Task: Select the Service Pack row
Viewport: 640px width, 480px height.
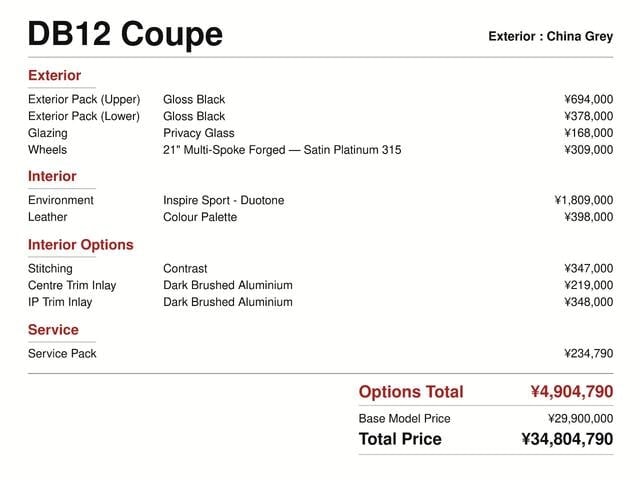Action: coord(320,353)
